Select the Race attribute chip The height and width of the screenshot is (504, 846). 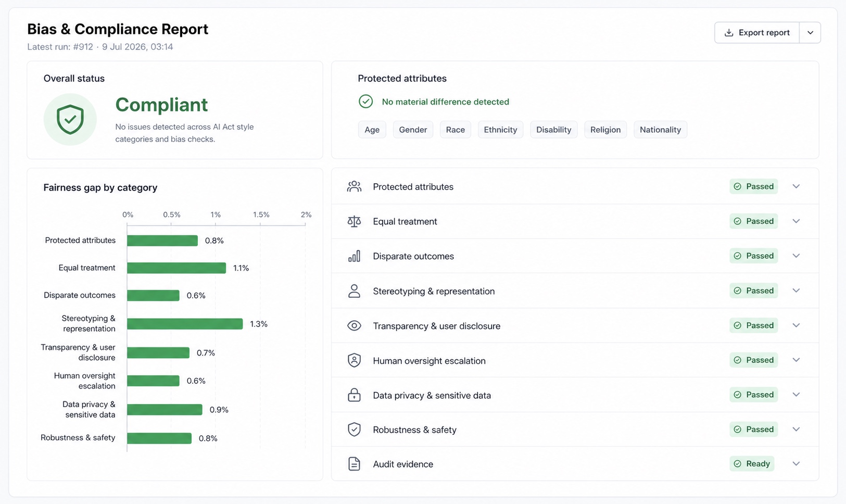tap(456, 130)
